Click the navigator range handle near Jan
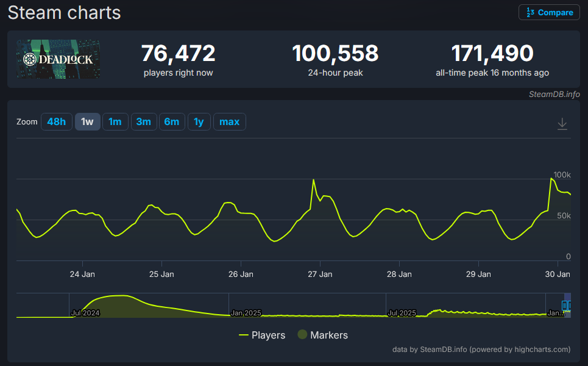The height and width of the screenshot is (366, 588). pos(564,306)
